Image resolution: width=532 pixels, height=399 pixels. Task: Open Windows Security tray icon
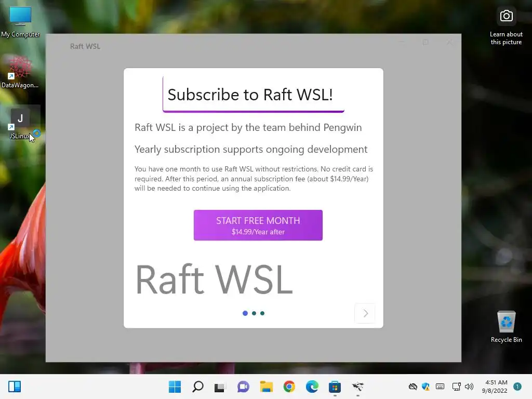(x=426, y=387)
